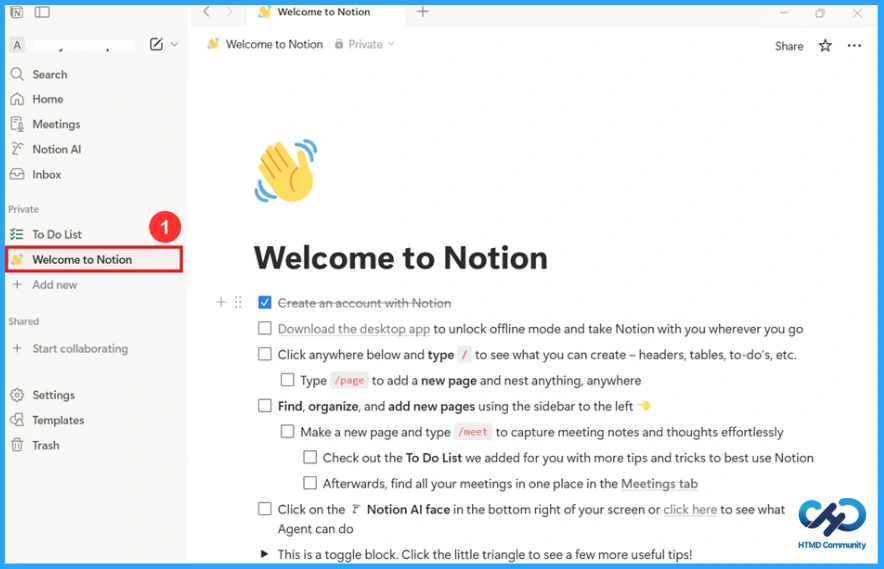
Task: Click the /meet inline code text
Action: (473, 432)
